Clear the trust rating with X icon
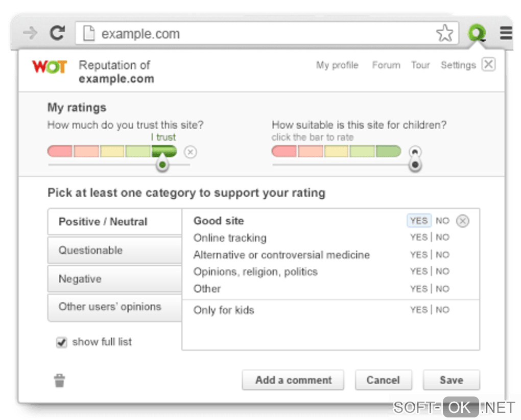Viewport: 521px width, 420px height. (190, 152)
